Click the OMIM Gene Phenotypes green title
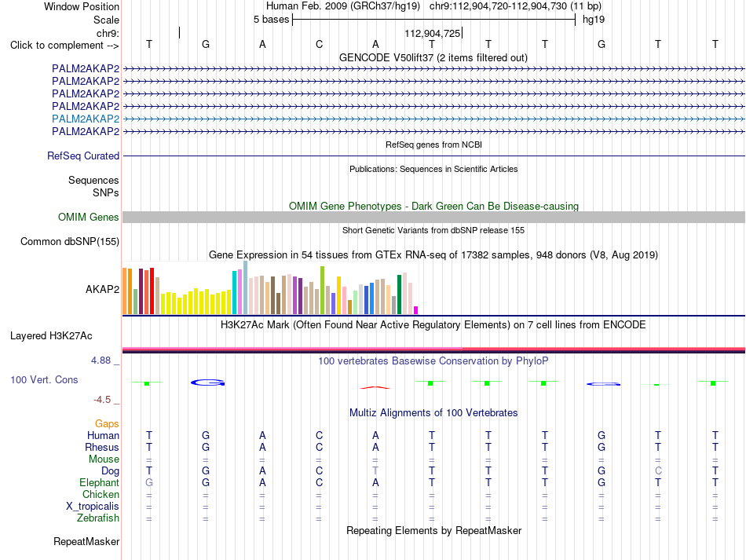 pyautogui.click(x=434, y=206)
